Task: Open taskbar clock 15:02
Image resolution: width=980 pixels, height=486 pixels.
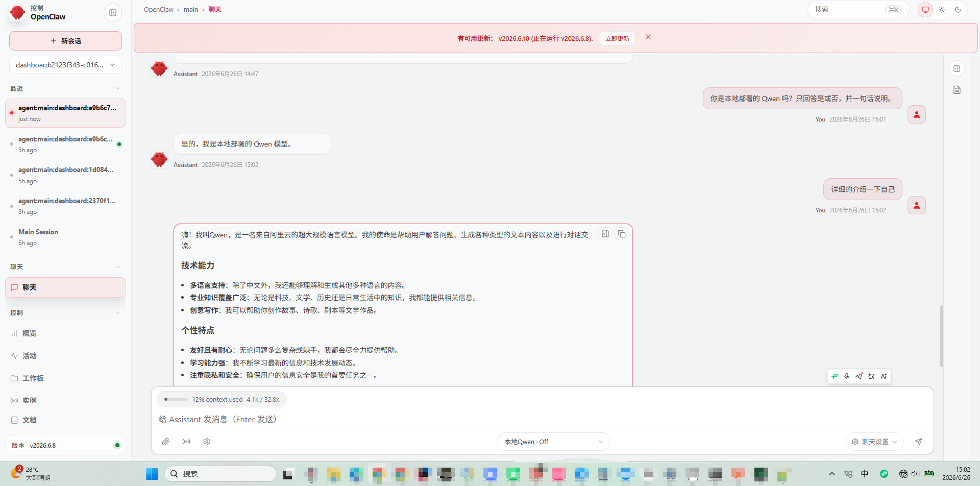Action: (957, 473)
